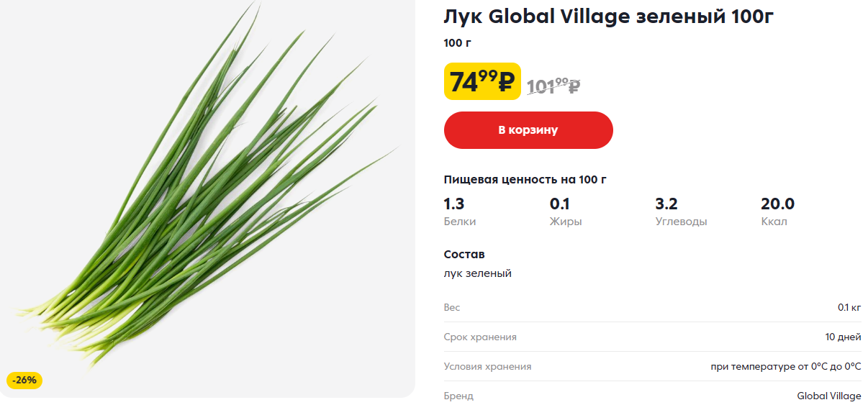Click the 3.2 Углеводы carbohydrates value
The width and height of the screenshot is (868, 405).
681,211
